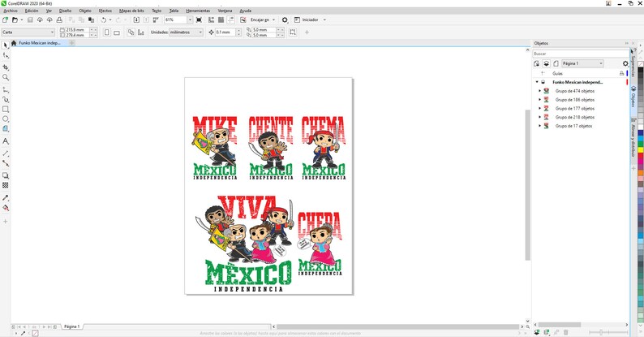Pick the no-color swatch atop palette
644x337 pixels.
pyautogui.click(x=640, y=64)
